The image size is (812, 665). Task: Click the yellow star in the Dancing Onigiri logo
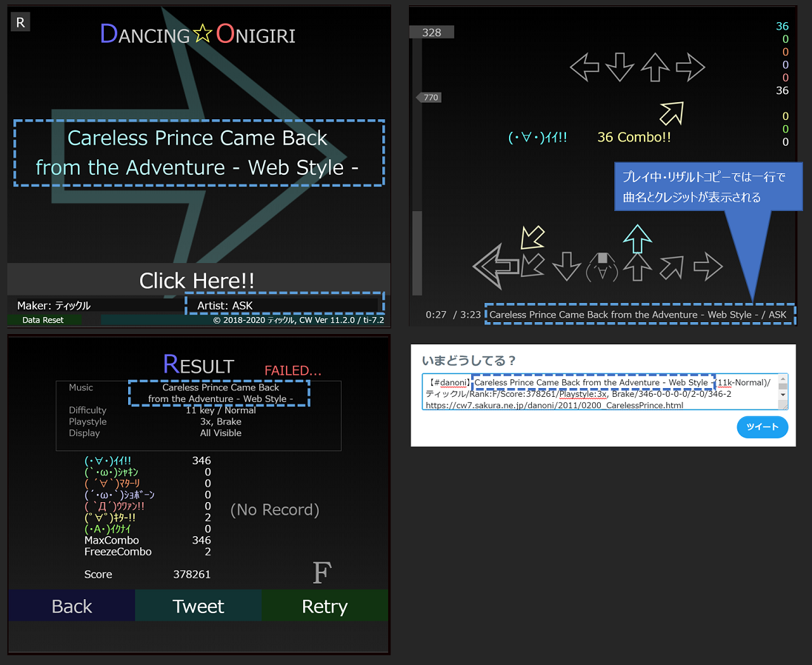pyautogui.click(x=202, y=33)
